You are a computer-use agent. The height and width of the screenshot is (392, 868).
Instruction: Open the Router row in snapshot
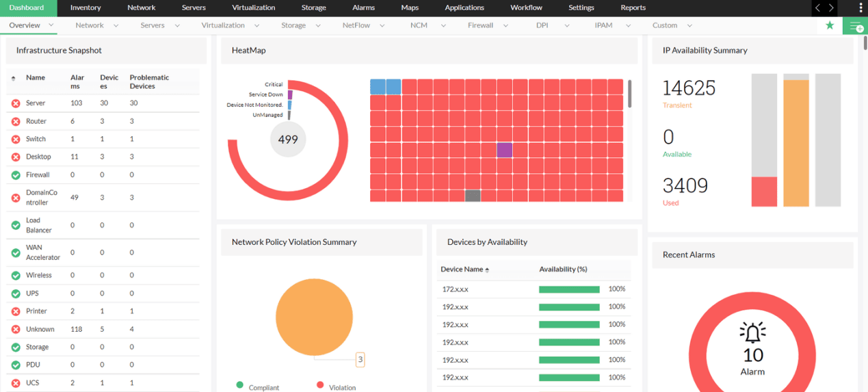(103, 121)
